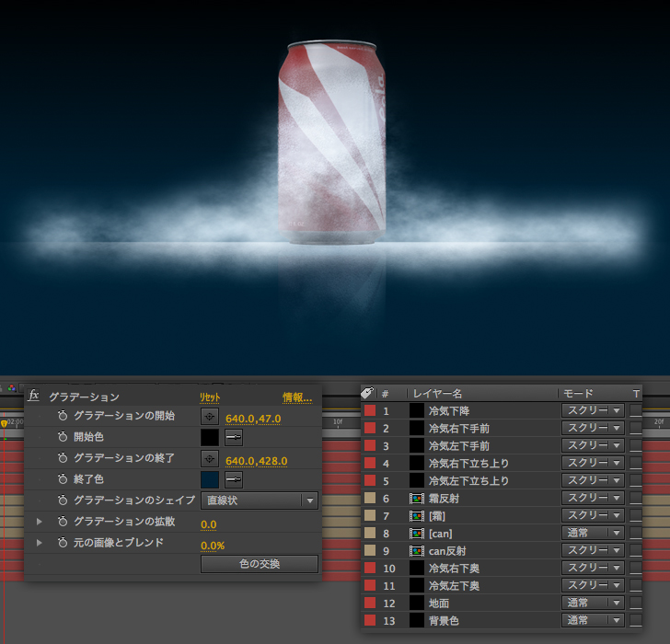This screenshot has width=670, height=644.
Task: Click the label tag icon in column header
Action: click(367, 393)
